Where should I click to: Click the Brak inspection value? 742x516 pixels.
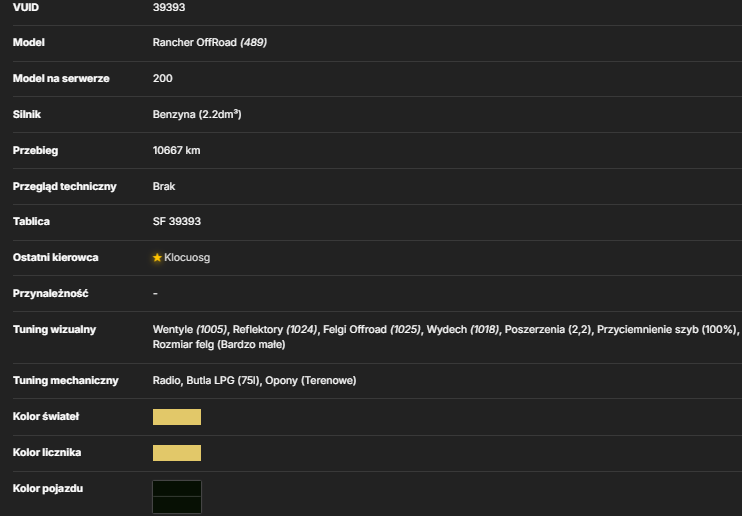click(164, 187)
